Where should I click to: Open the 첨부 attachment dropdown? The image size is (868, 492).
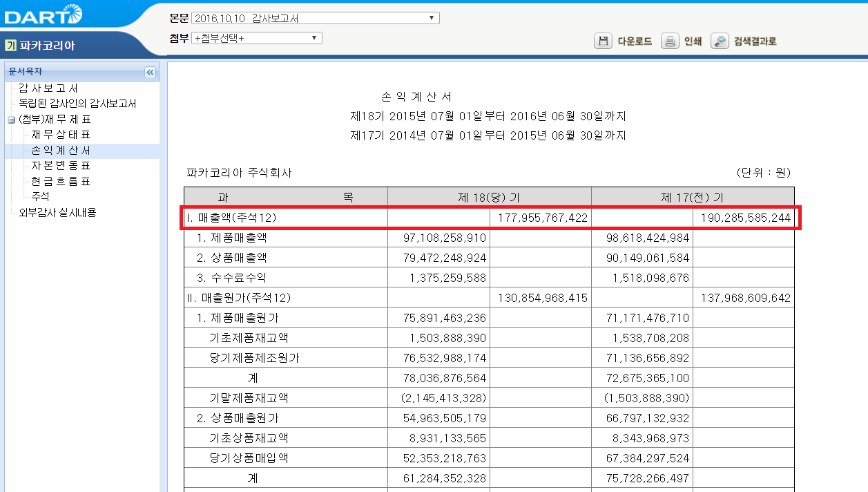256,38
